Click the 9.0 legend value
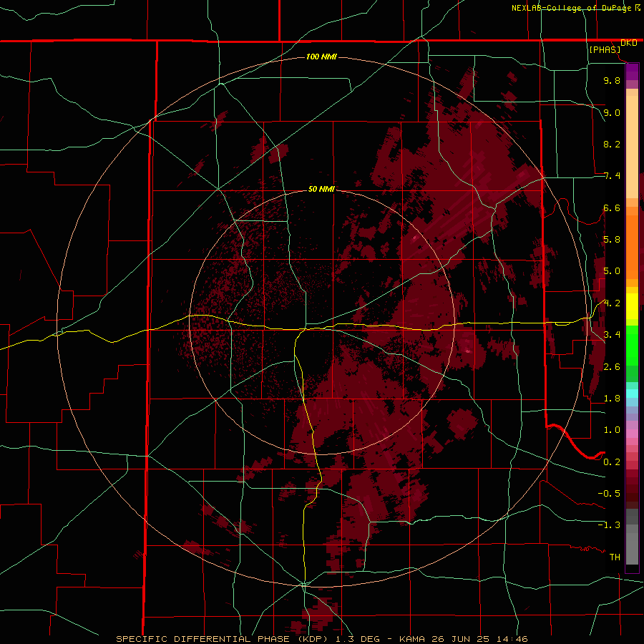644x644 pixels. (612, 112)
